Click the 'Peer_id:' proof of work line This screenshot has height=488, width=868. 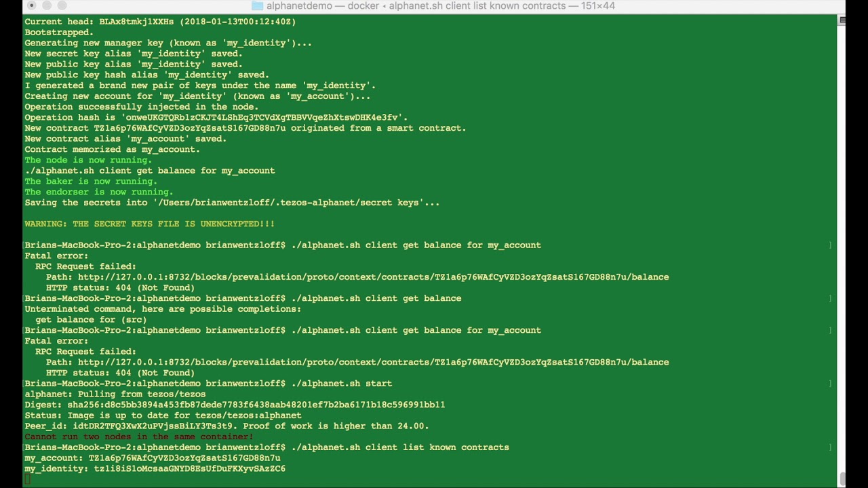226,426
